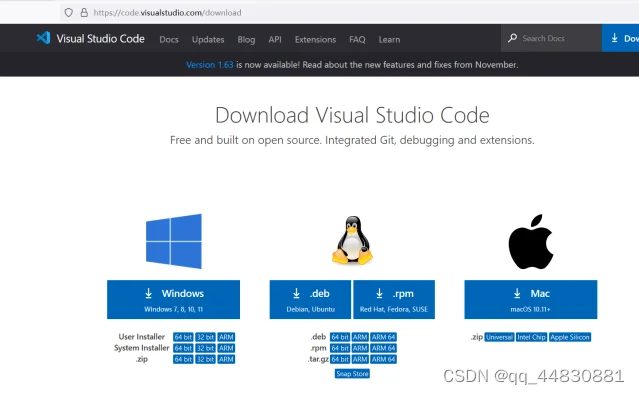Go to the Updates page
Image resolution: width=639 pixels, height=394 pixels.
point(208,40)
